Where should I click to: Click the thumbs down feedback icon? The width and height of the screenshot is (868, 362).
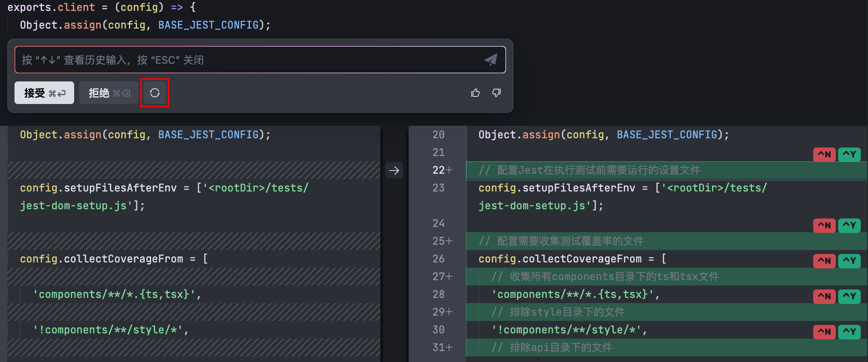point(496,93)
